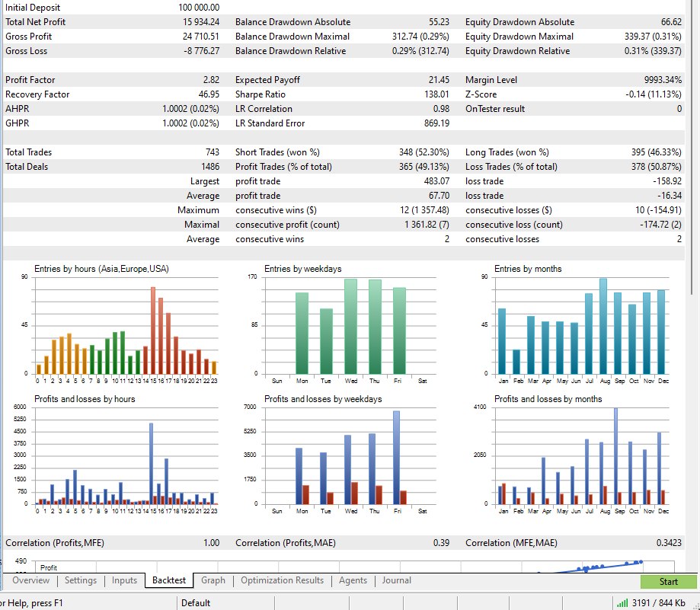Open the Graph tab
Viewport: 700px width, 610px height.
(213, 580)
